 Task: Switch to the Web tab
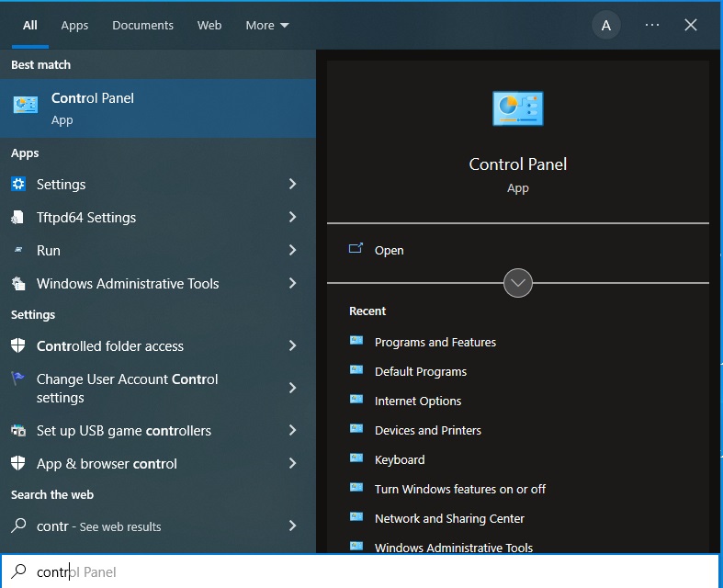(x=209, y=26)
